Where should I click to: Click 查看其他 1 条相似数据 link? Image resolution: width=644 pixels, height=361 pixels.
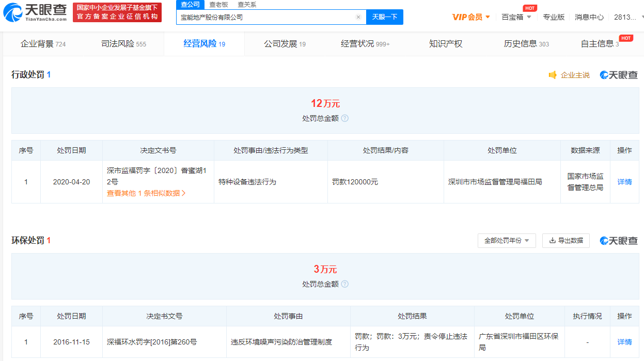(146, 193)
